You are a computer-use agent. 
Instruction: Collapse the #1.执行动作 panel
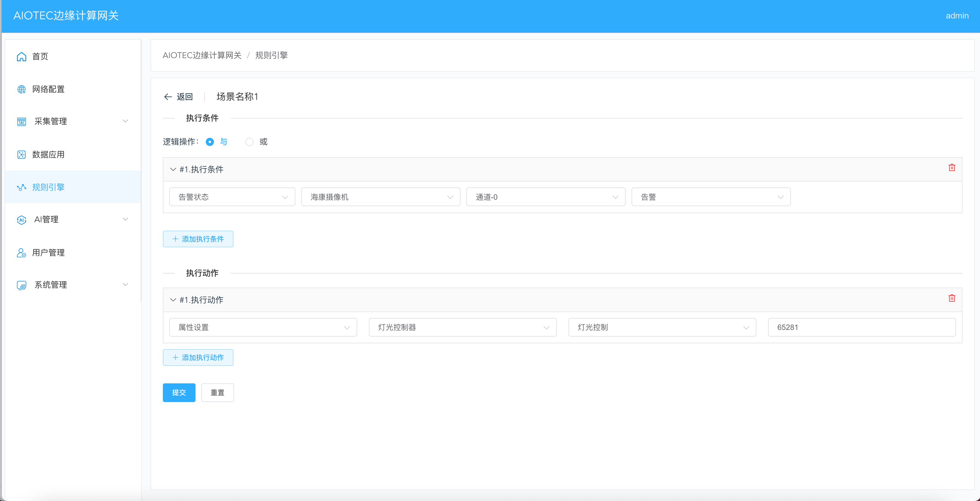pos(173,300)
